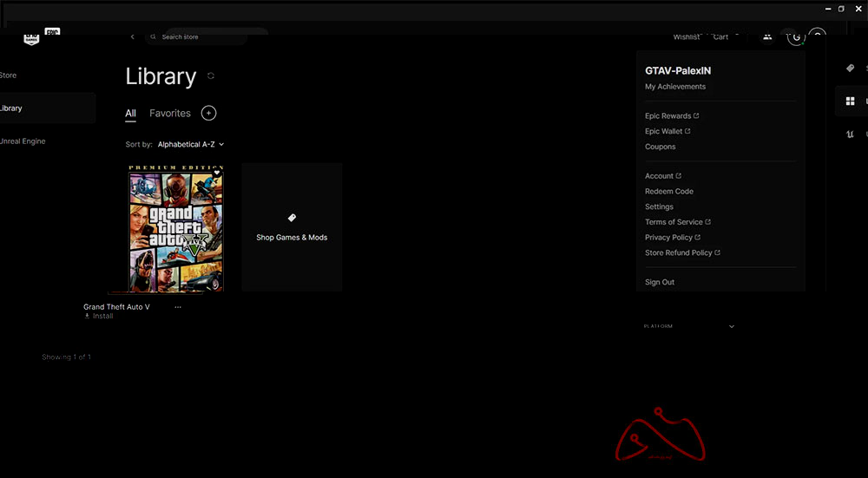Restore down the launcher window

click(841, 9)
